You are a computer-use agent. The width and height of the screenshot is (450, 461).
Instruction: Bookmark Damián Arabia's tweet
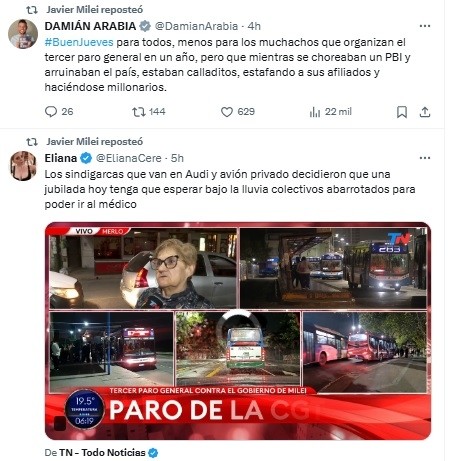402,112
